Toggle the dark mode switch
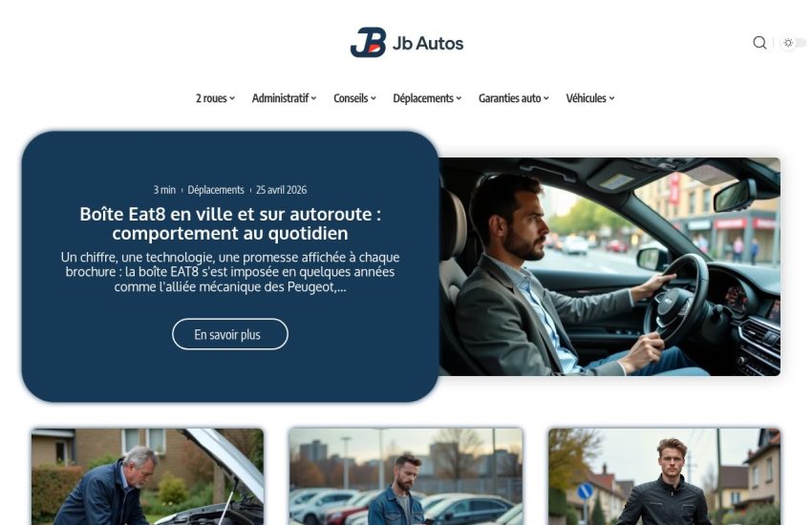 (794, 42)
